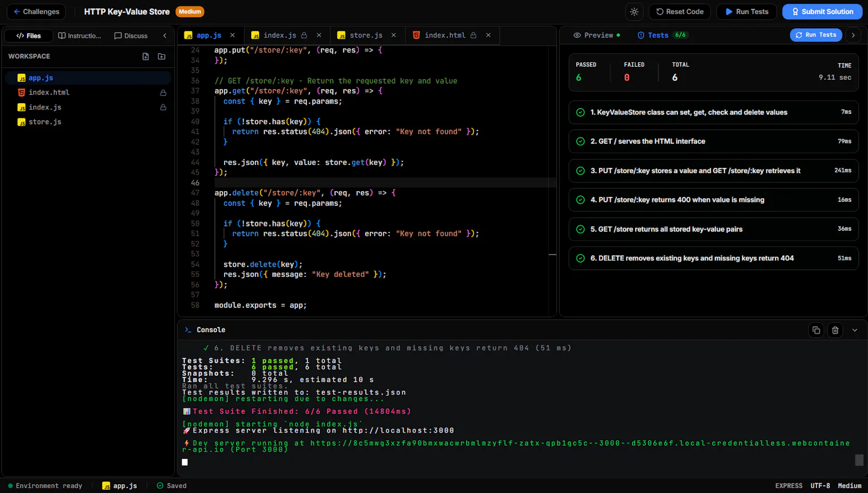
Task: Expand test 4 PUT returns 400 result
Action: pyautogui.click(x=713, y=200)
